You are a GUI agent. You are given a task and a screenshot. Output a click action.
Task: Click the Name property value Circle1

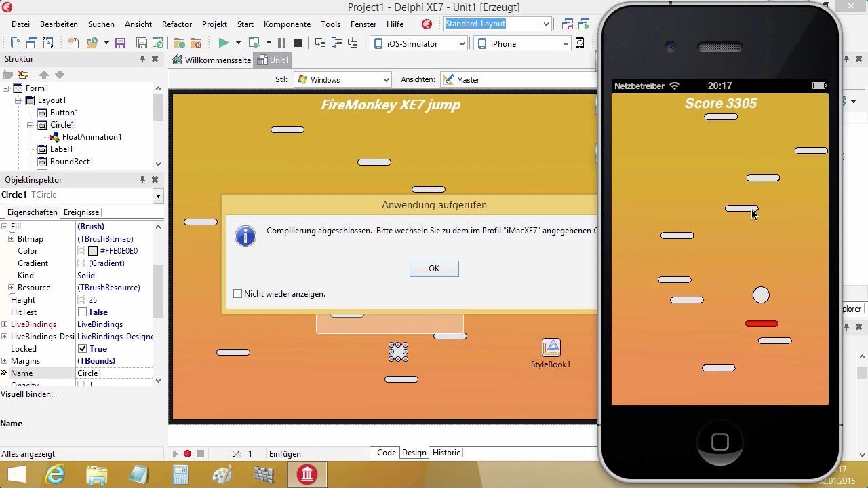pos(115,373)
